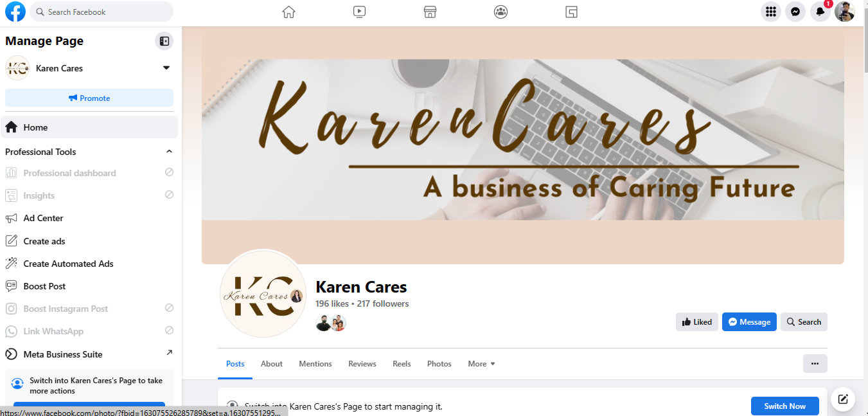Image resolution: width=868 pixels, height=416 pixels.
Task: Go to the Watch video icon
Action: point(359,12)
